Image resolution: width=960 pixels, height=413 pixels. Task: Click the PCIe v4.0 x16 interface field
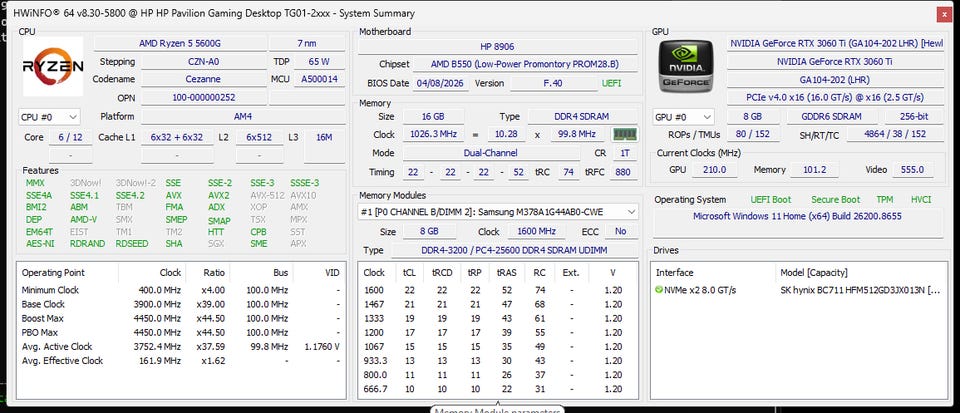(835, 98)
